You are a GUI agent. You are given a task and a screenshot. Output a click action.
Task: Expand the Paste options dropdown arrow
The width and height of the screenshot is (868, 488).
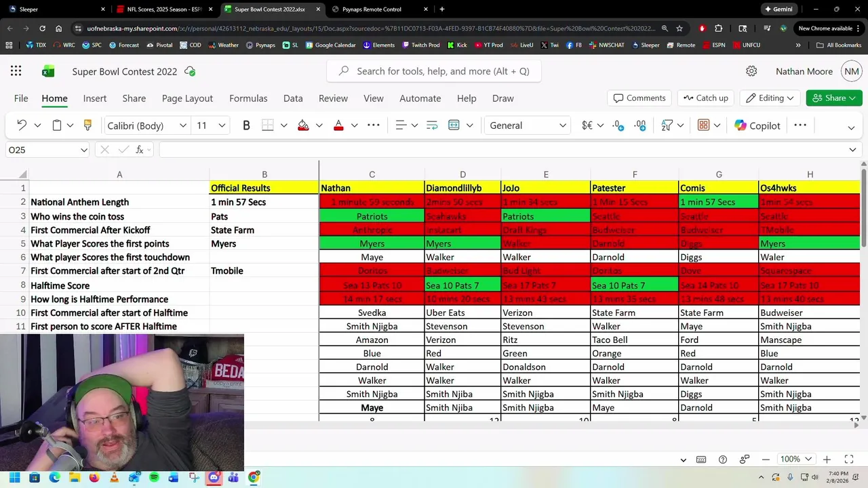(70, 125)
